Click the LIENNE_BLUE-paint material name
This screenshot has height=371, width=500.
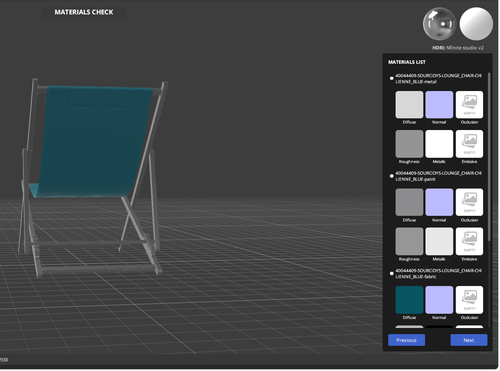tap(438, 176)
